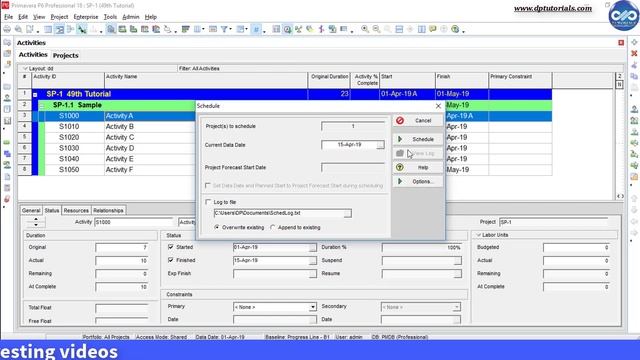Click the red close-view icon beside Activities title
Viewport: 640px width, 360px height.
[x=621, y=42]
